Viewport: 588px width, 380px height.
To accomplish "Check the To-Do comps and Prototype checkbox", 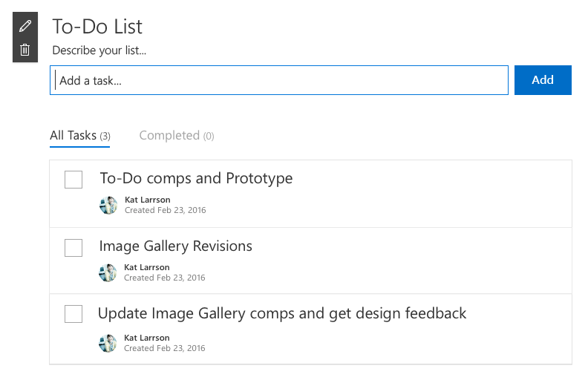I will click(73, 180).
